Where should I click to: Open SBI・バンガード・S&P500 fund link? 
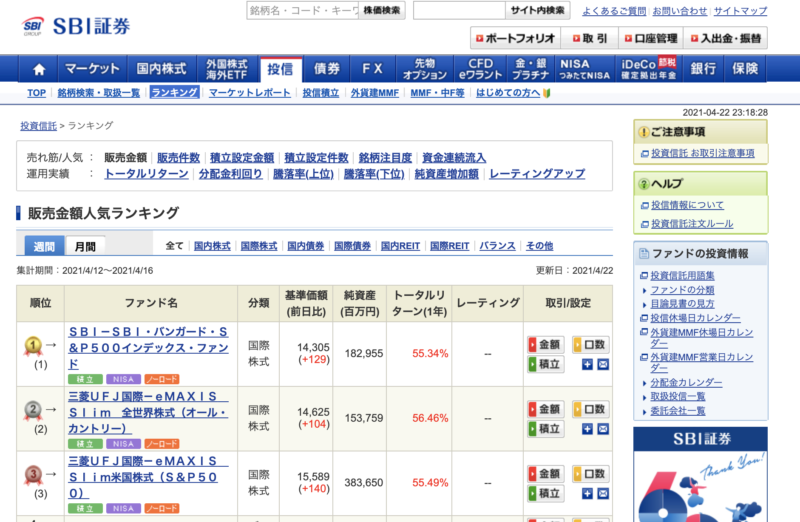tap(148, 347)
